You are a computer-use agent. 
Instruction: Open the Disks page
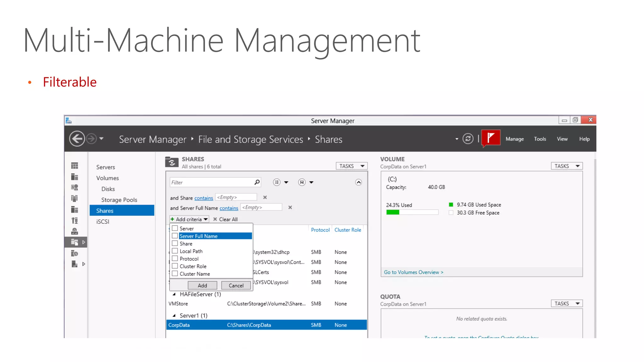point(108,189)
